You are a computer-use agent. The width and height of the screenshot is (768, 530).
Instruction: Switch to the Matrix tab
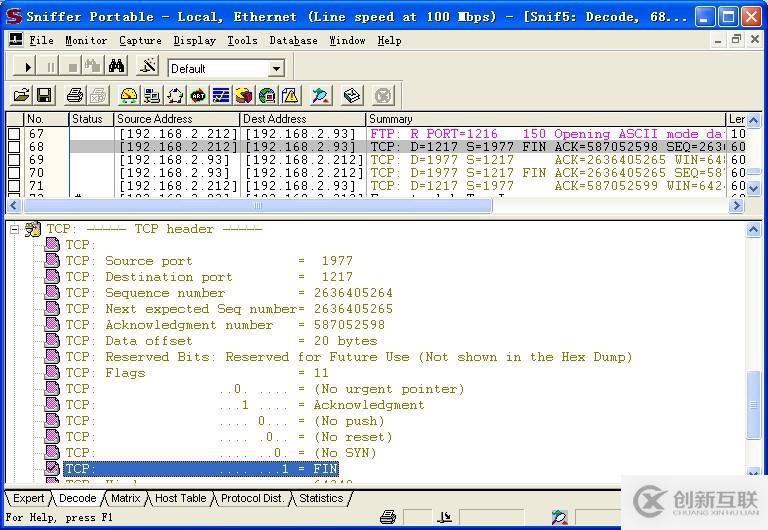click(x=125, y=498)
